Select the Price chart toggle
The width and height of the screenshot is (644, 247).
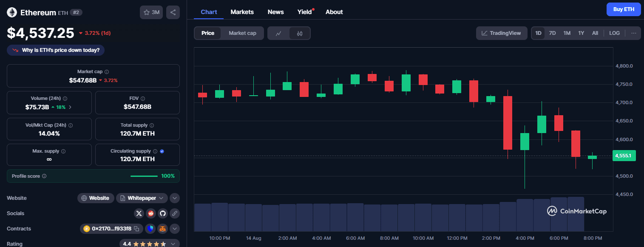(x=208, y=33)
